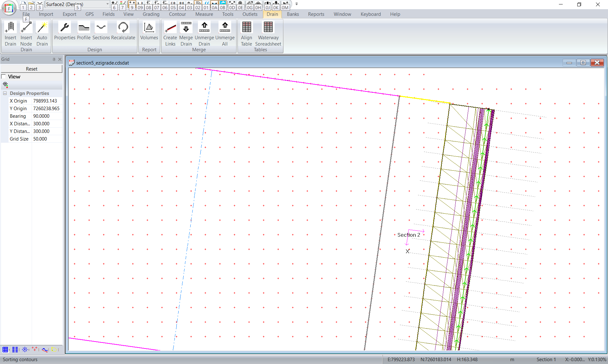Viewport: 608px width, 364px height.
Task: Close the Grid side panel
Action: [x=60, y=59]
